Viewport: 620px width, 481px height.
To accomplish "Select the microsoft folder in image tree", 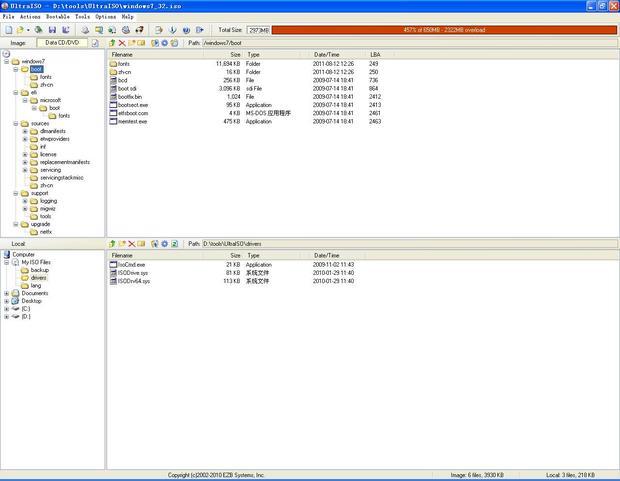I will pyautogui.click(x=50, y=100).
